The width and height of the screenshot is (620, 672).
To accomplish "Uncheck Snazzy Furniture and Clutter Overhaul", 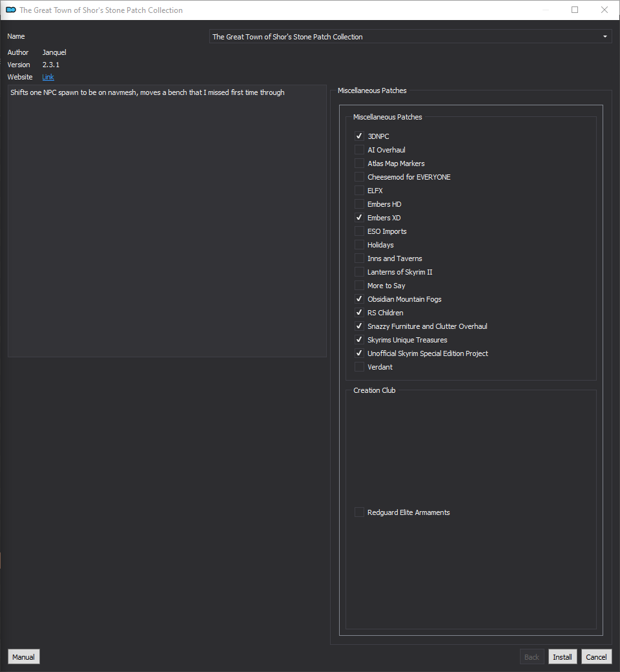I will click(x=359, y=326).
